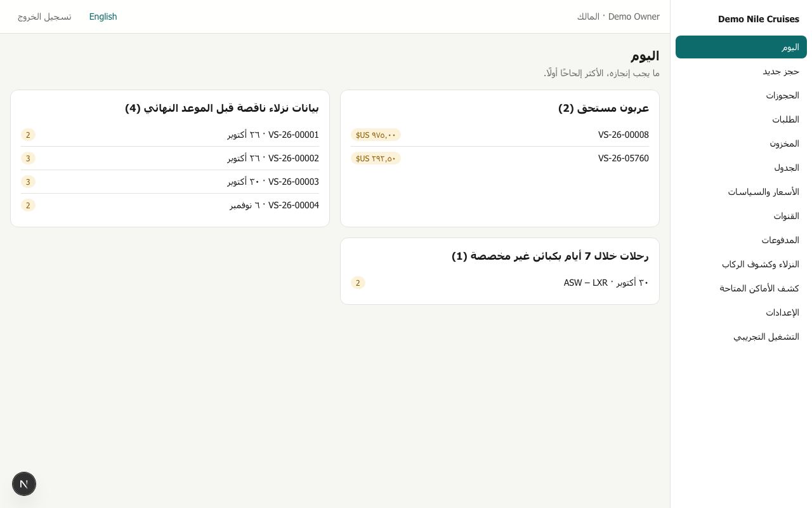Click count badge on VS-26-00003 row
This screenshot has width=812, height=508.
pos(28,182)
